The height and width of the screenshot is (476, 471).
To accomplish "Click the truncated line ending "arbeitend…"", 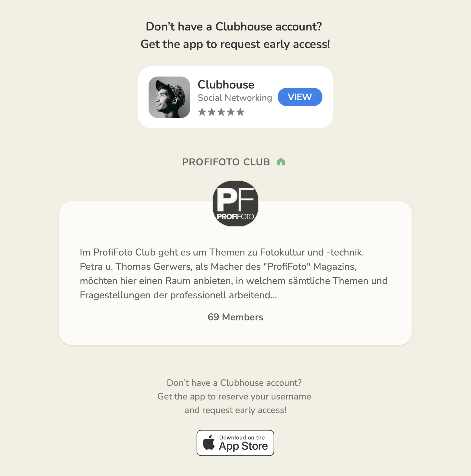I will click(178, 295).
